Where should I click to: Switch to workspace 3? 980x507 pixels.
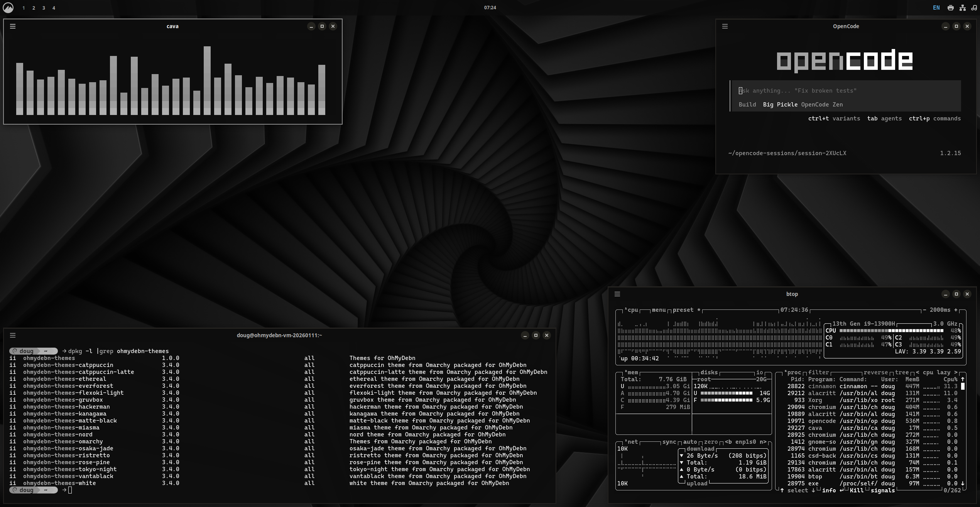(x=44, y=8)
